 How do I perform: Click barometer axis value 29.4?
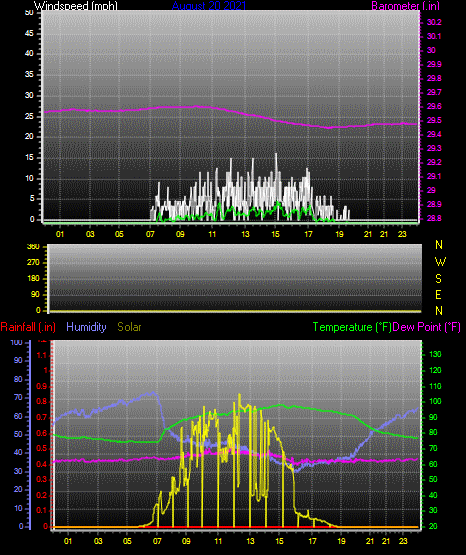[x=434, y=135]
